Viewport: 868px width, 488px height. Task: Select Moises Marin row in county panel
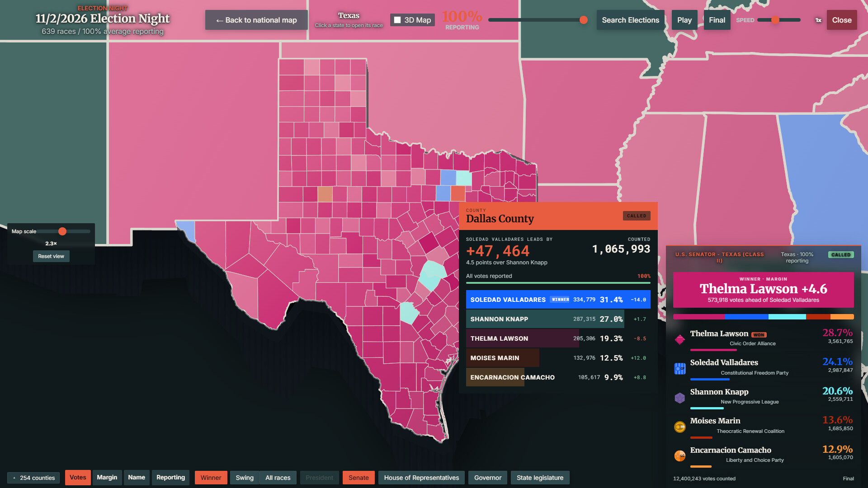(558, 358)
